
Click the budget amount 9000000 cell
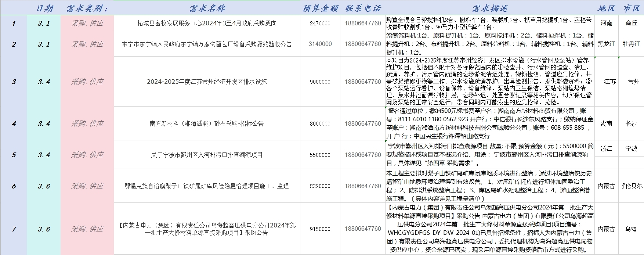point(320,82)
